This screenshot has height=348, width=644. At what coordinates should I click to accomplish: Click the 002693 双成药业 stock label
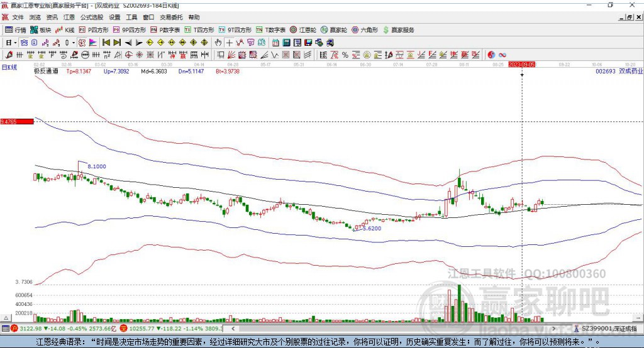(619, 72)
